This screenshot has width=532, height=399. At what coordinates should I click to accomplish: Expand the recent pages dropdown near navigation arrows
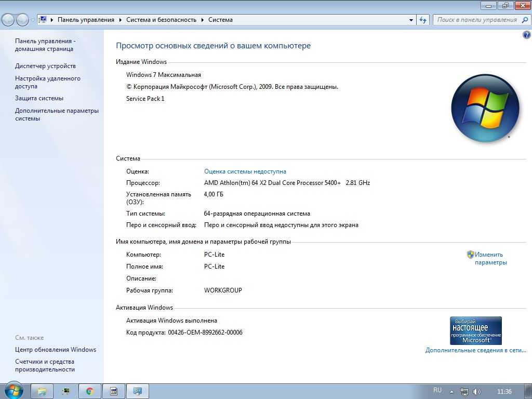point(33,20)
